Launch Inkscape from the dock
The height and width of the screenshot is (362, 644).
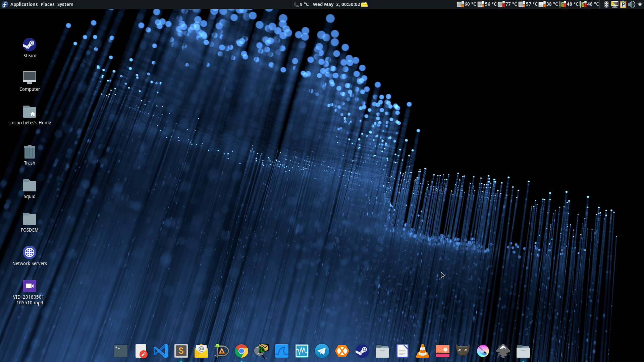point(503,351)
